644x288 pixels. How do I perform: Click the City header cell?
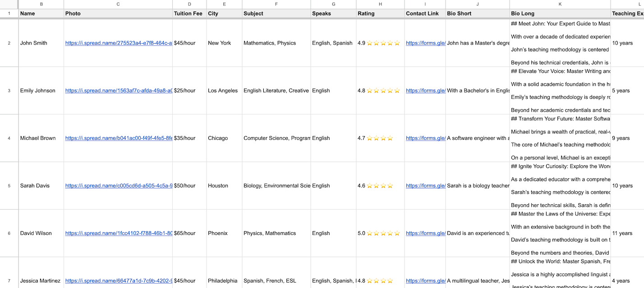click(x=224, y=14)
